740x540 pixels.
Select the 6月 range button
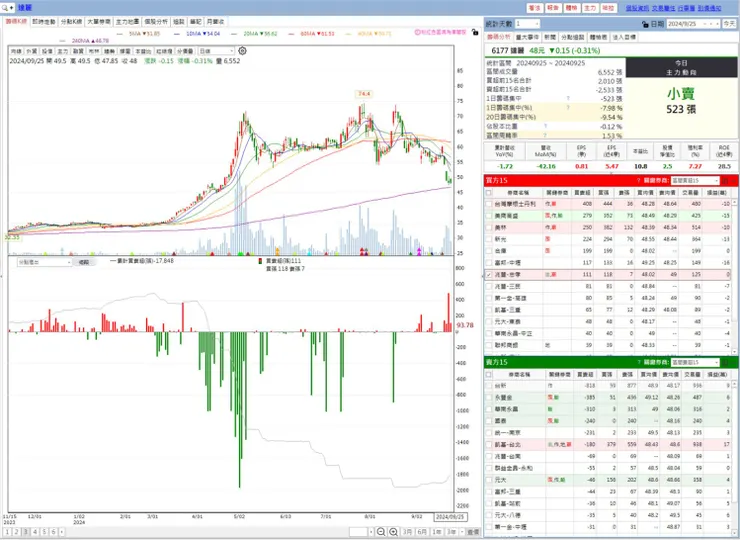pos(421,532)
